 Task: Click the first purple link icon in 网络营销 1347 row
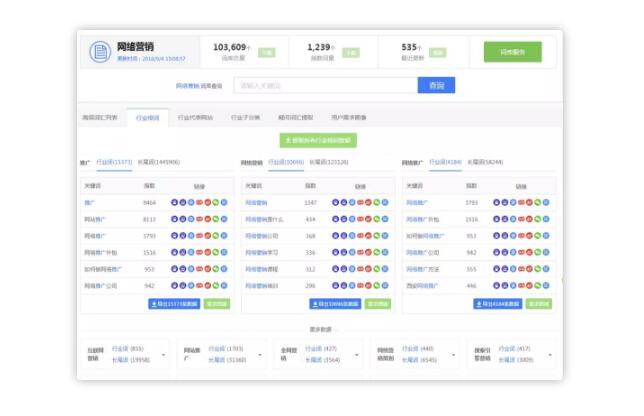336,202
